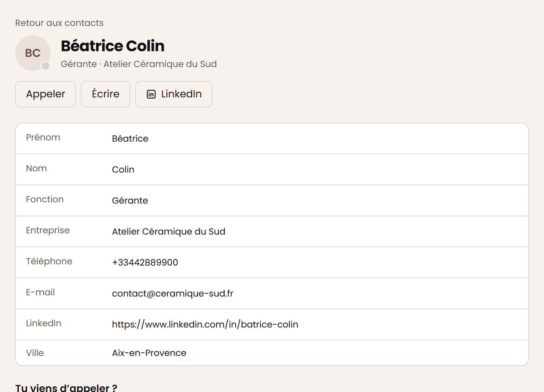Click the Fonction value Gérante

[x=130, y=200]
